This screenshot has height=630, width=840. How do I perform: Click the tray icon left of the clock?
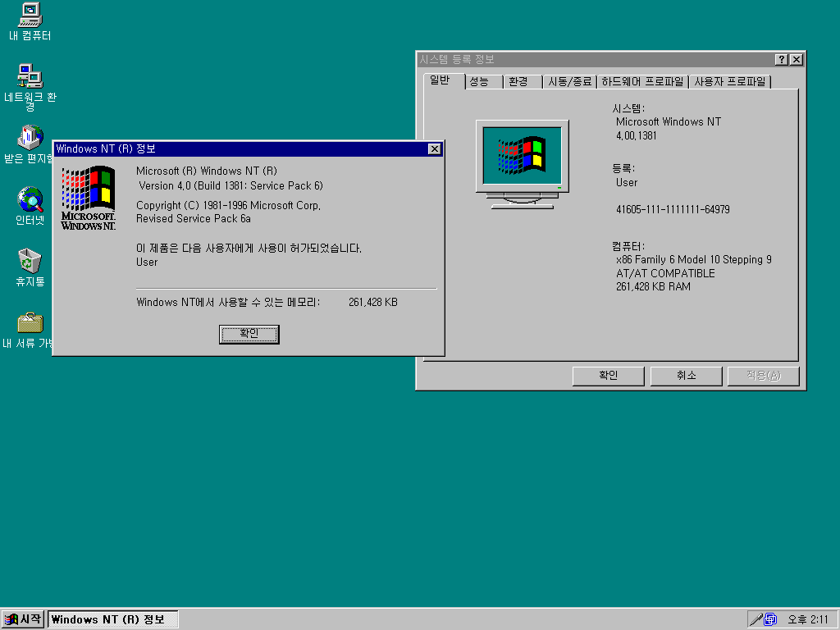click(x=770, y=619)
